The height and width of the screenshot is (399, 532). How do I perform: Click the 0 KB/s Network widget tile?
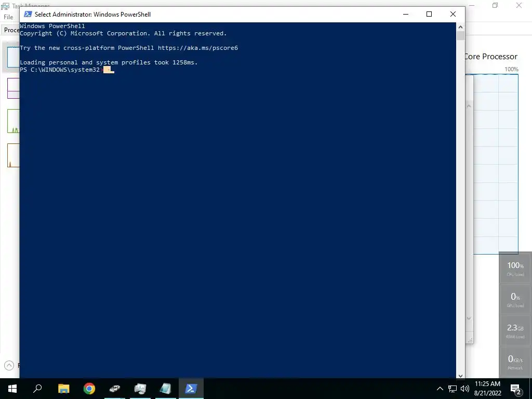[515, 362]
